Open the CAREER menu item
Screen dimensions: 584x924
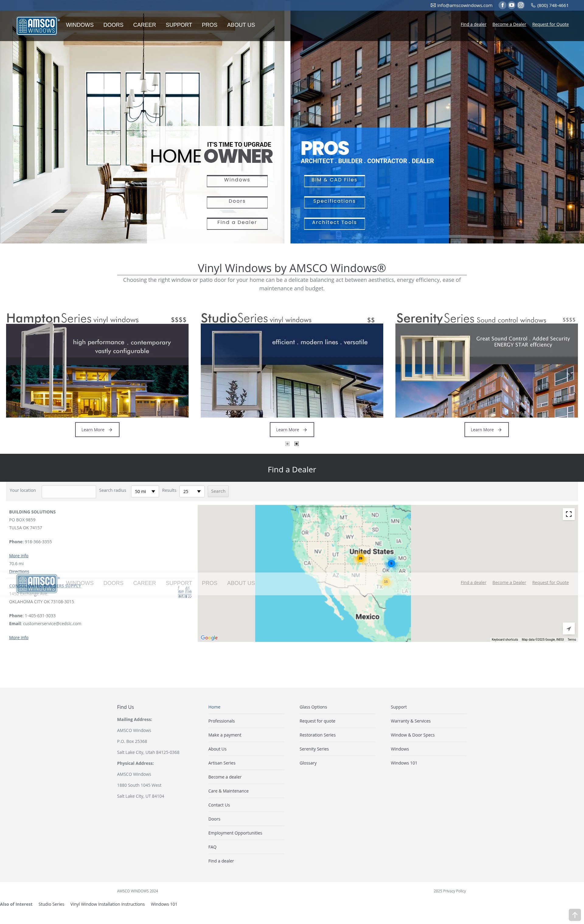click(144, 25)
